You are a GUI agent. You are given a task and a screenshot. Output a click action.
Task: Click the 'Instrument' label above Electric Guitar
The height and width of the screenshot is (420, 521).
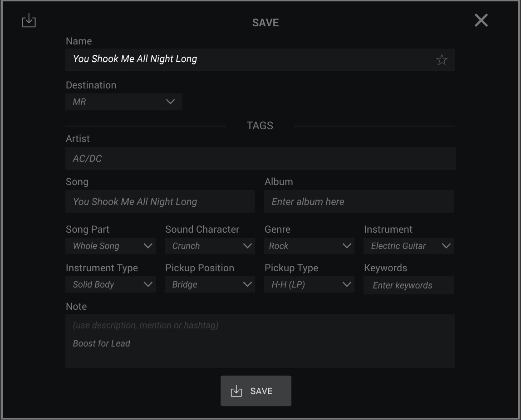coord(388,230)
